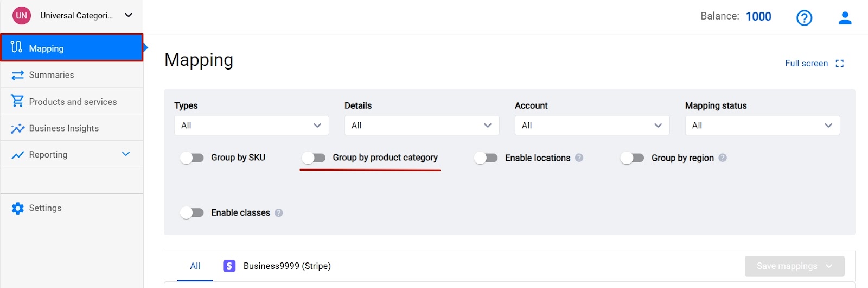Click the Business Insights chart icon
This screenshot has height=288, width=868.
[18, 128]
